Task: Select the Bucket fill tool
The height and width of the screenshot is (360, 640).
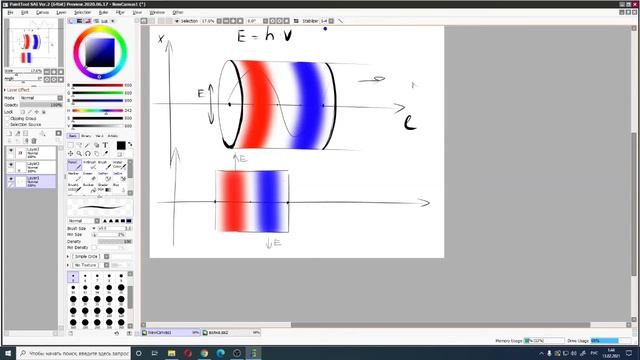Action: pos(89,188)
